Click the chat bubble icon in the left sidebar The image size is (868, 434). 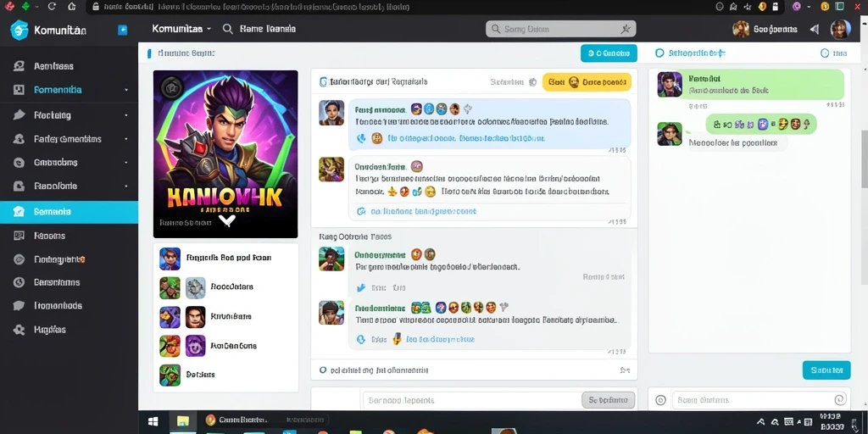(19, 305)
